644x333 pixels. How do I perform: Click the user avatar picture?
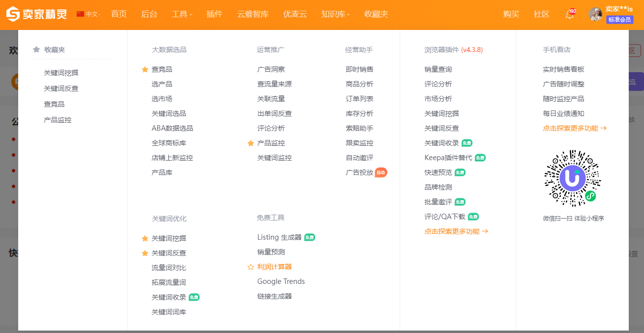tap(595, 14)
